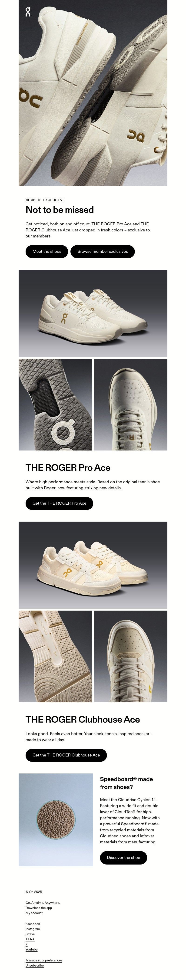
Task: Click the Discover the shoe button
Action: [123, 858]
